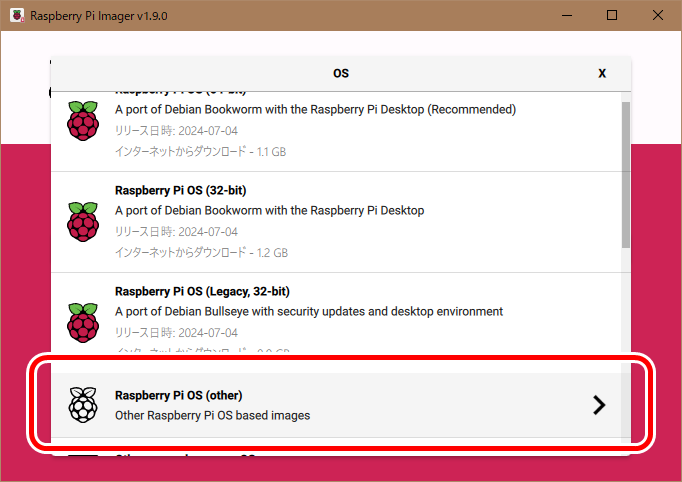Click the Debian Bullseye security updates description

tap(309, 312)
